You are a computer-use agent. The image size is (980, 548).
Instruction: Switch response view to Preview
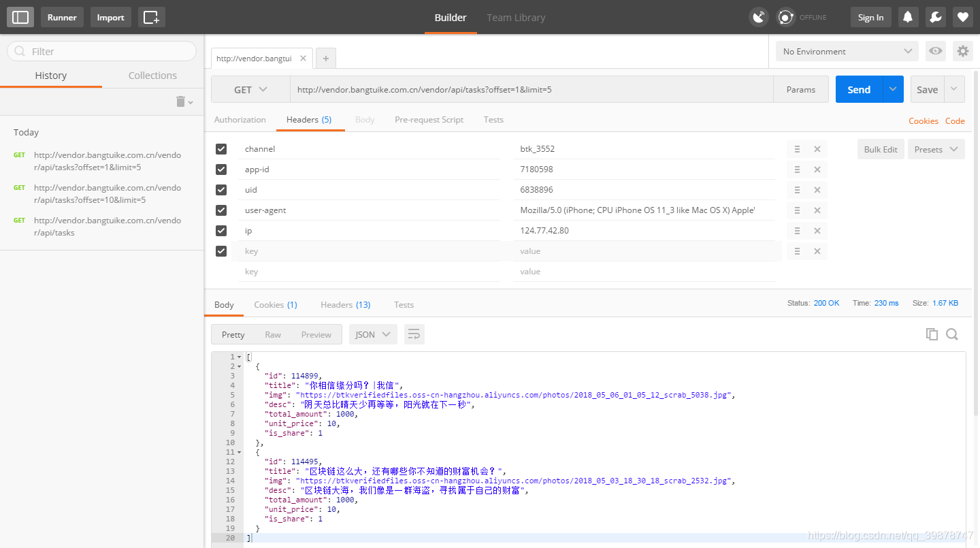pyautogui.click(x=316, y=334)
